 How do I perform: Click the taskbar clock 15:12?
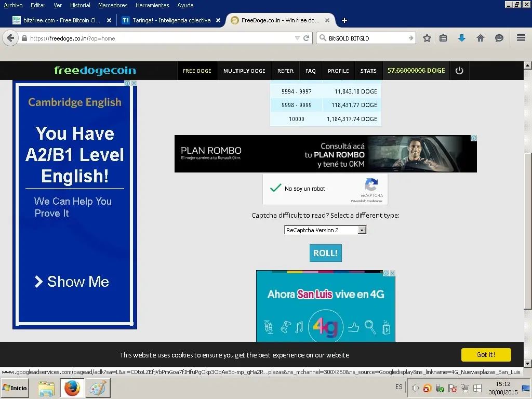pyautogui.click(x=503, y=384)
